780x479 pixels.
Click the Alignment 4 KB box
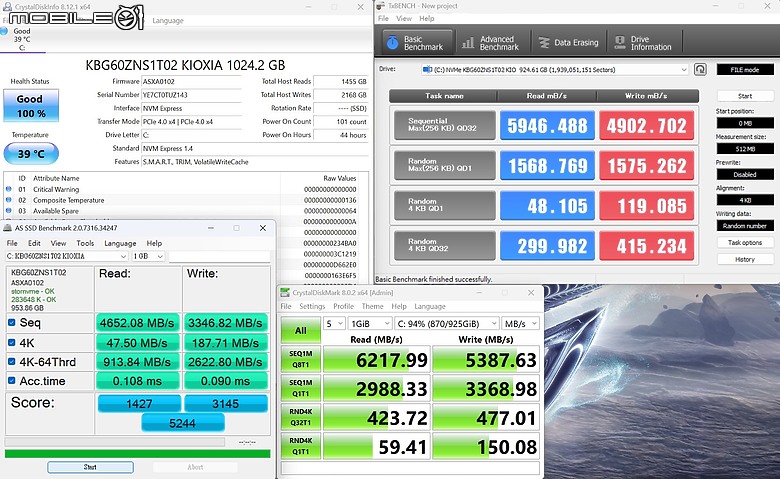tap(745, 200)
